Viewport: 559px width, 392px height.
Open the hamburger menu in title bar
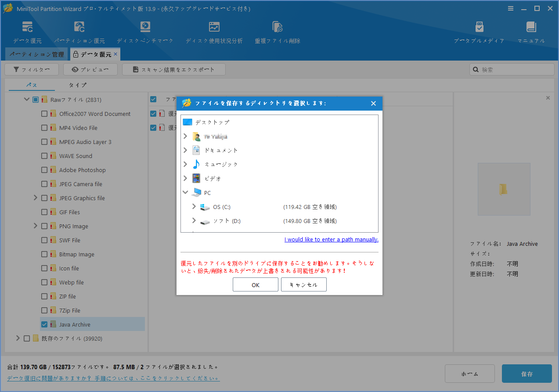click(x=511, y=8)
